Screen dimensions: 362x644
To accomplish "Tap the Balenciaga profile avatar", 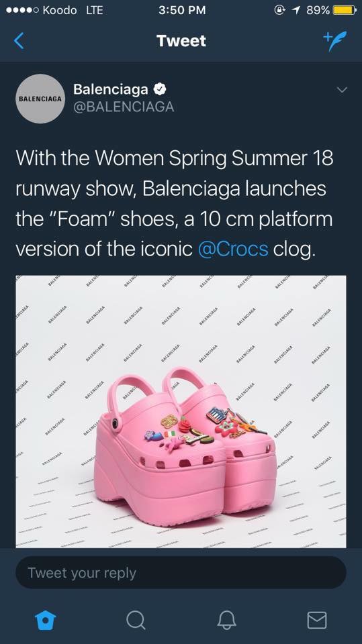I will [40, 99].
